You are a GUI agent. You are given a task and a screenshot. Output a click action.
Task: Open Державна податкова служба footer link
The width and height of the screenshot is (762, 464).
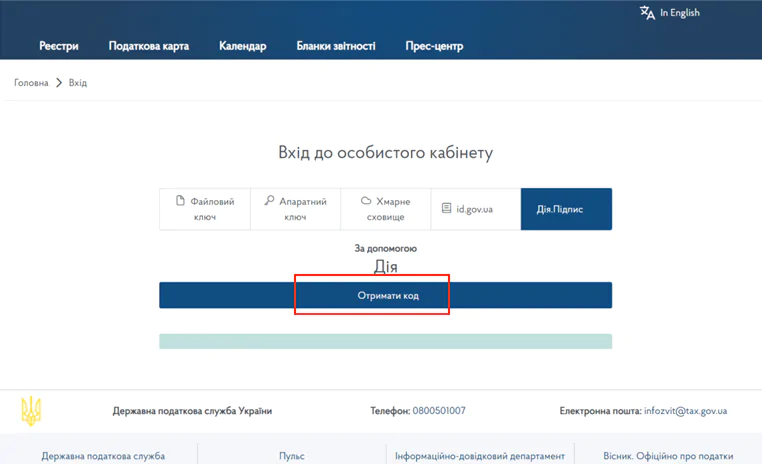[103, 456]
